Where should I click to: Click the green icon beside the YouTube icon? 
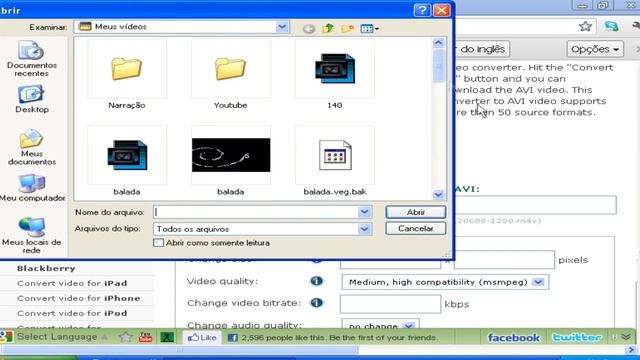tap(167, 337)
